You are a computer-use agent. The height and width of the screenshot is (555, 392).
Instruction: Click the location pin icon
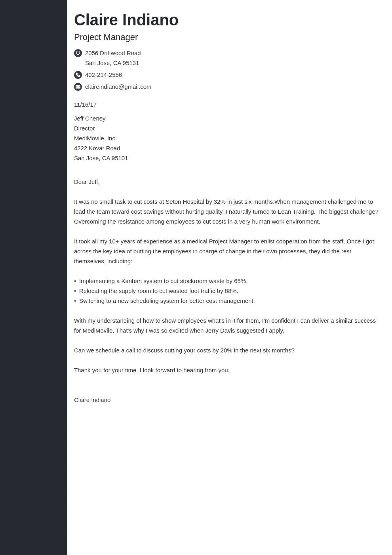[78, 53]
